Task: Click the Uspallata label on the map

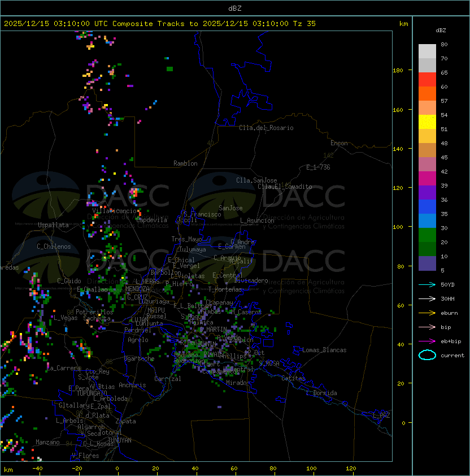Action: coord(53,225)
